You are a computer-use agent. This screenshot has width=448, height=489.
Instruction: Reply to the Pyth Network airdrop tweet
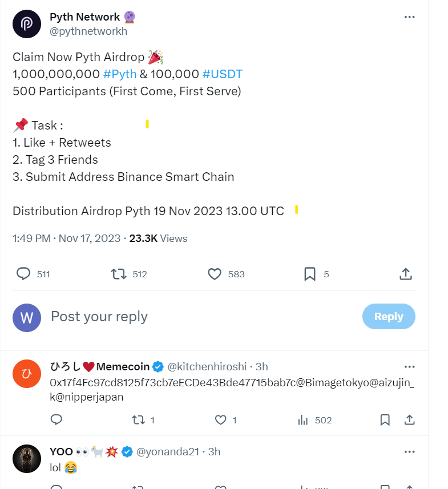(x=23, y=274)
